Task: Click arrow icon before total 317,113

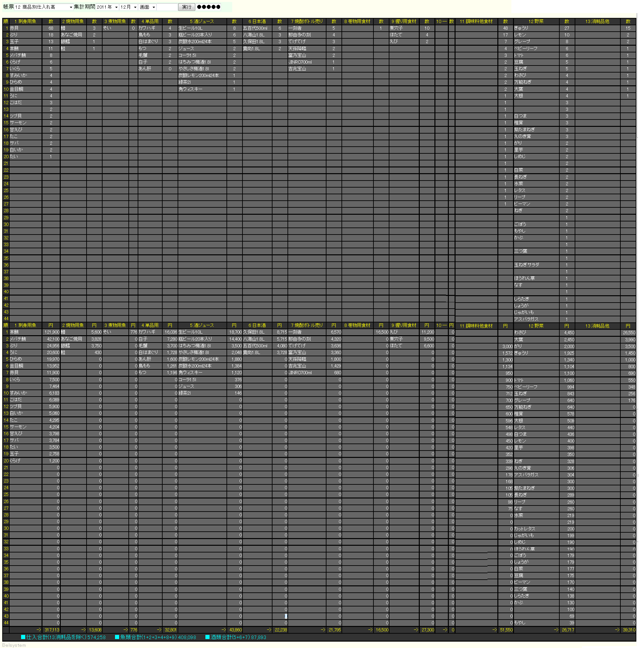Action: pos(39,630)
